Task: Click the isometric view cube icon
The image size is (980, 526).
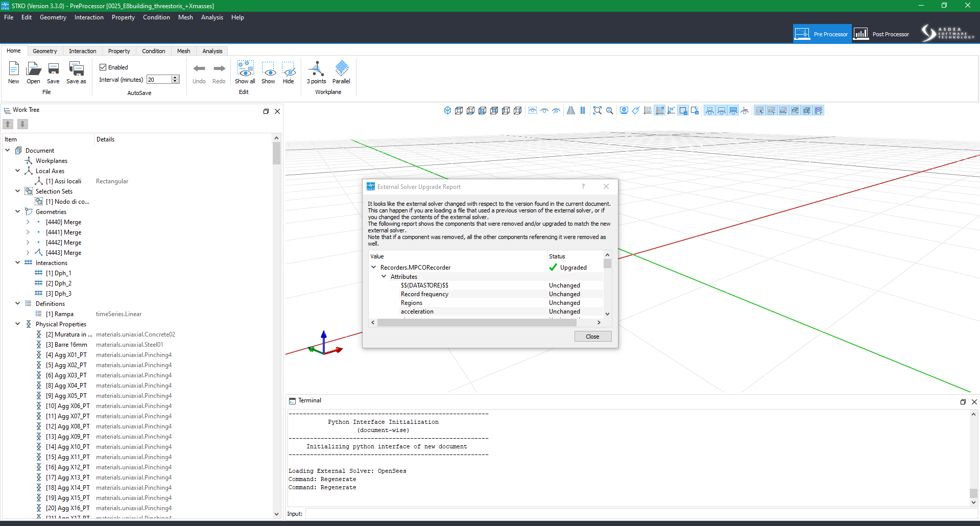Action: coord(447,110)
